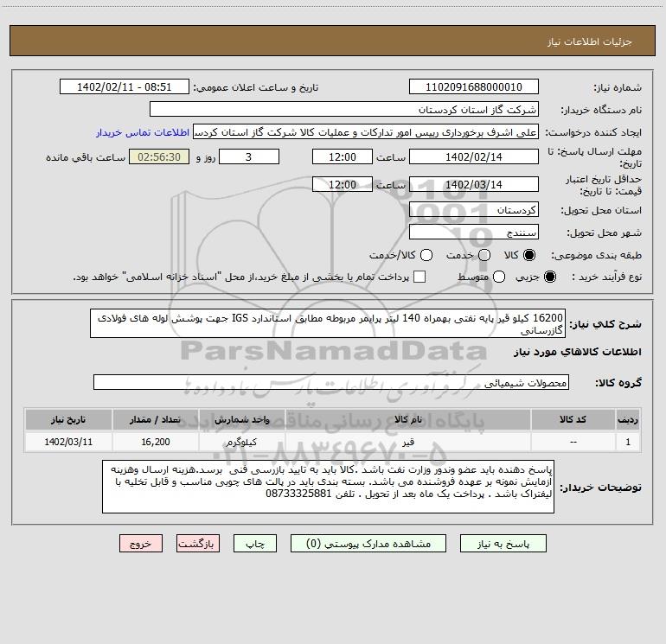Viewport: 666px width, 644px height.
Task: Click the row number 1 cell
Action: [628, 442]
